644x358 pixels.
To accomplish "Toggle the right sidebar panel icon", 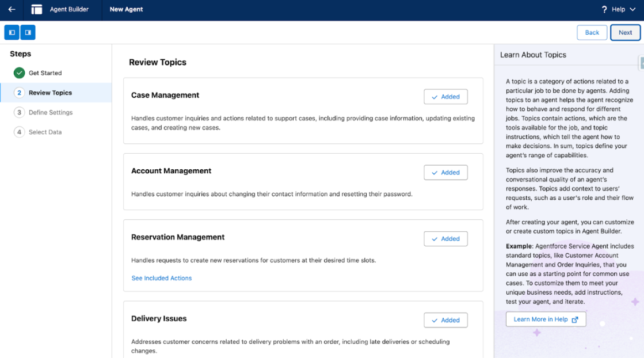I will pyautogui.click(x=28, y=33).
